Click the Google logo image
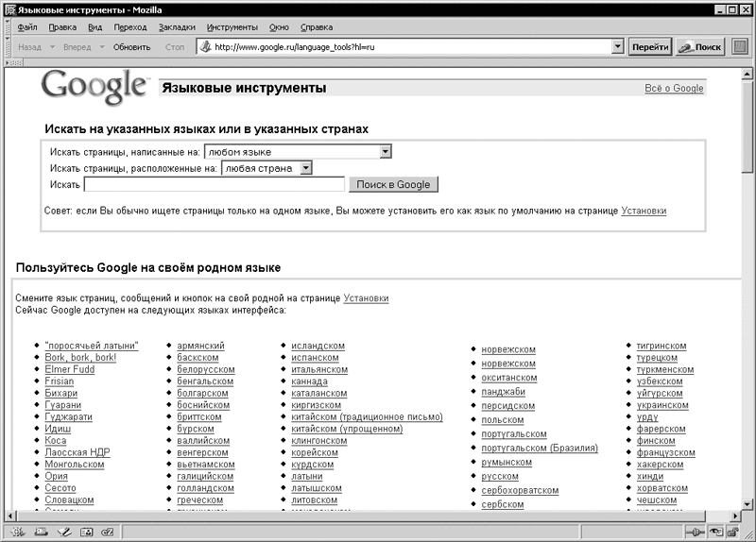Viewport: 756px width, 542px height. point(95,87)
